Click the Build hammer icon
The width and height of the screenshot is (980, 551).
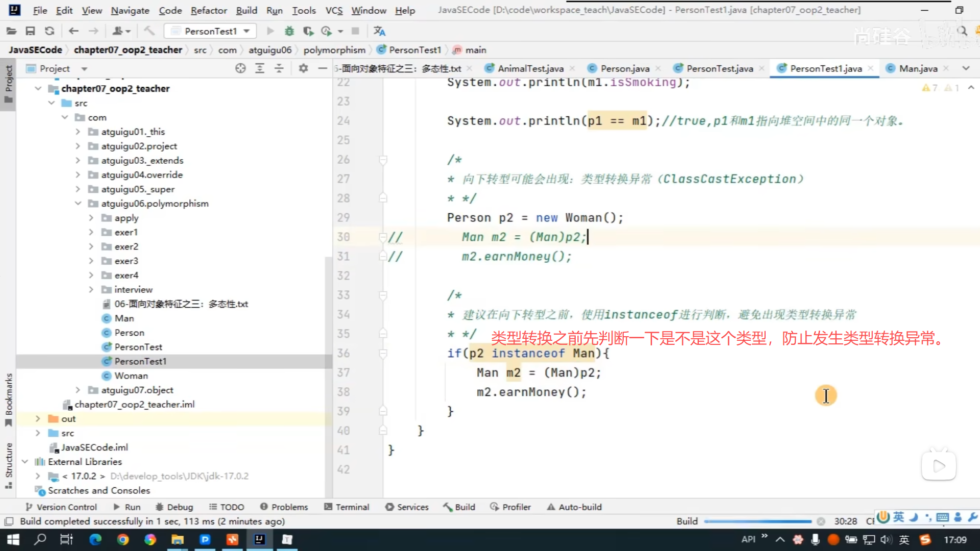click(x=149, y=31)
